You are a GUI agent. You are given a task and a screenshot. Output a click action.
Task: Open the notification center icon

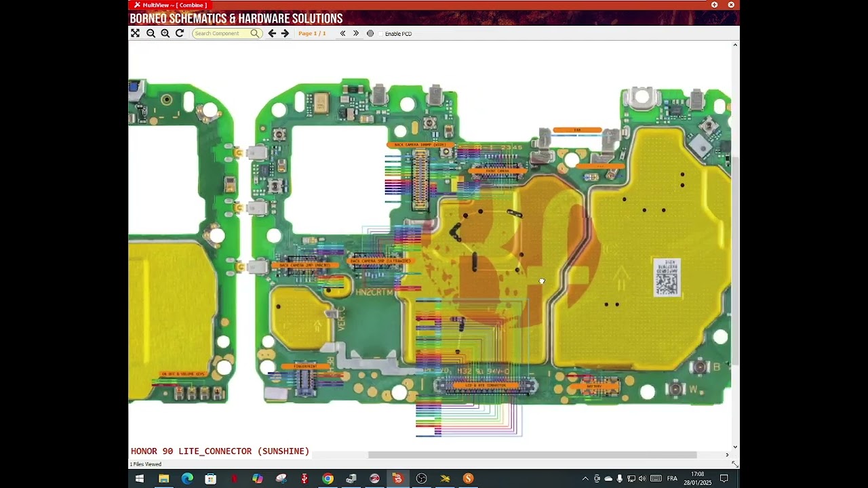coord(724,479)
